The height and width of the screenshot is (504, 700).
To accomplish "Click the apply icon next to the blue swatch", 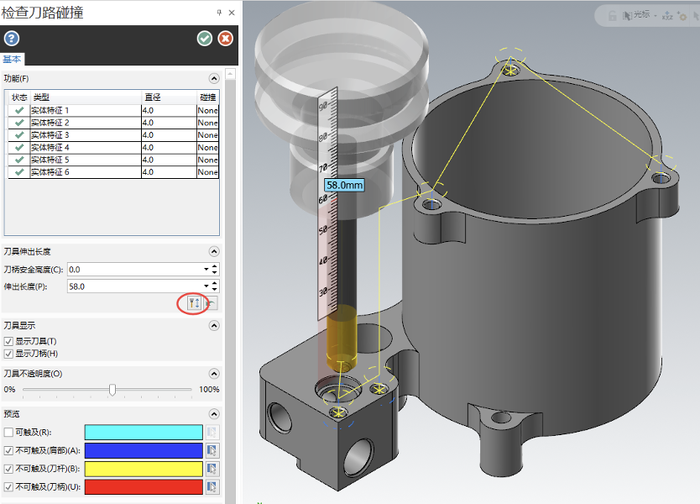I will (x=212, y=450).
